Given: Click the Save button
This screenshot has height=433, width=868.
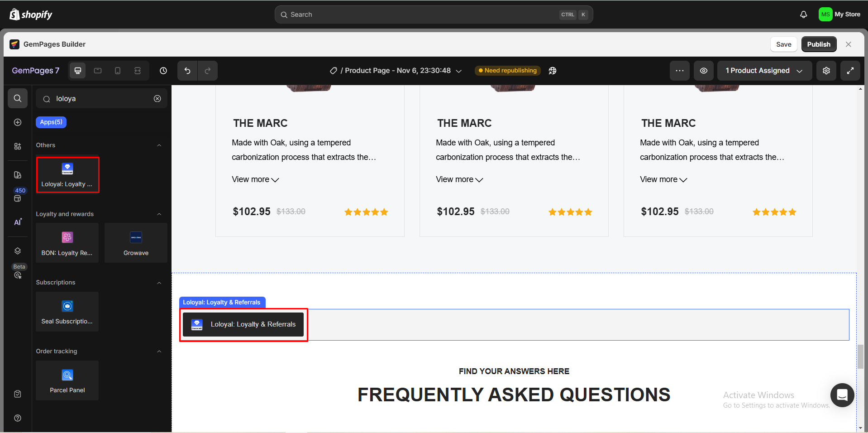Looking at the screenshot, I should [x=783, y=44].
